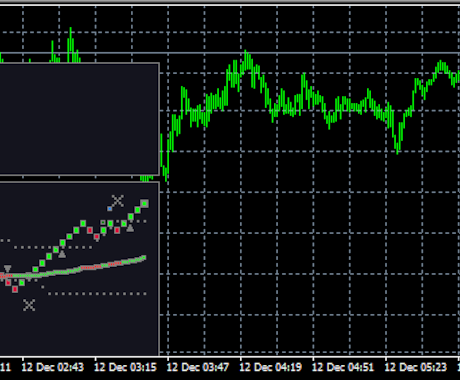Screen dimensions: 460x380
Task: Select the lower X marker in indicator panel
Action: [x=29, y=305]
